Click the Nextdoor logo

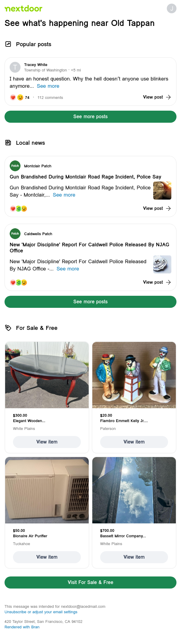(x=23, y=8)
